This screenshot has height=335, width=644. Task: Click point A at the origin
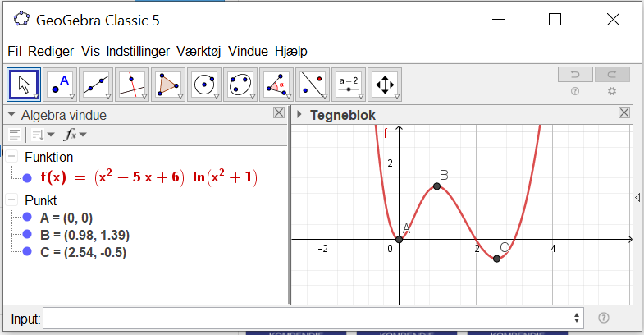click(399, 239)
